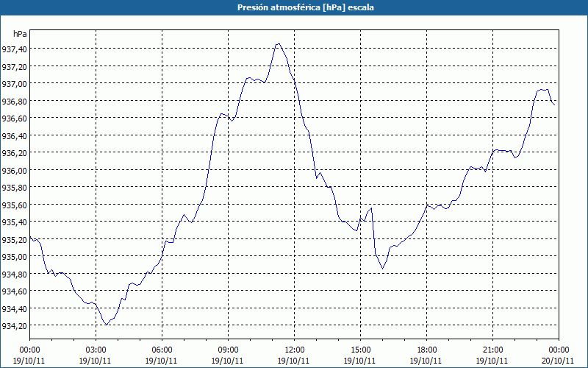Click the 19/10/11 date under 18:00
The height and width of the screenshot is (368, 588).
point(426,361)
